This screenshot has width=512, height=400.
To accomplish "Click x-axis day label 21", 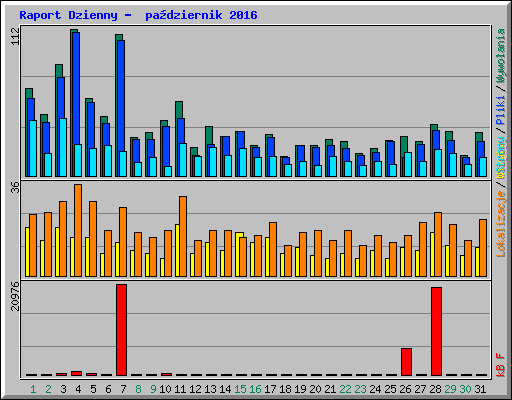I will (330, 389).
